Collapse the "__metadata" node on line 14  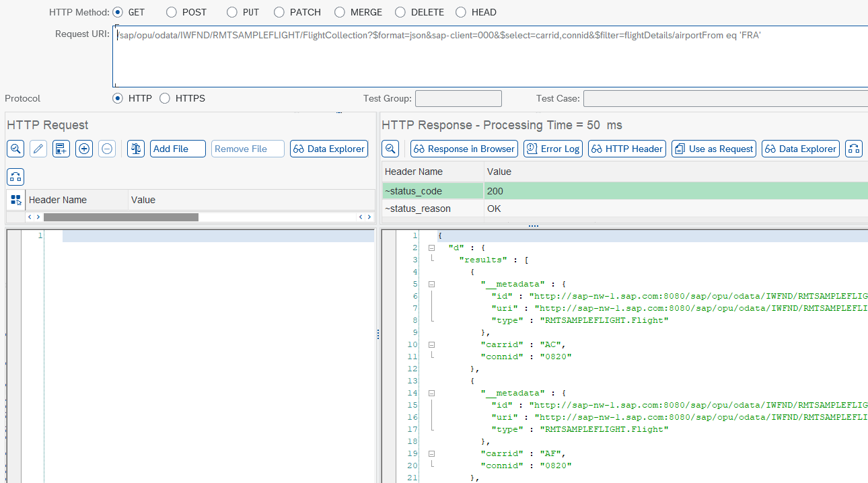(431, 393)
